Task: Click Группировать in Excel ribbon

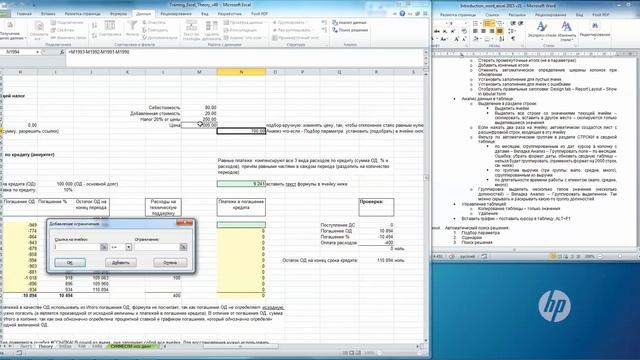Action: point(289,22)
